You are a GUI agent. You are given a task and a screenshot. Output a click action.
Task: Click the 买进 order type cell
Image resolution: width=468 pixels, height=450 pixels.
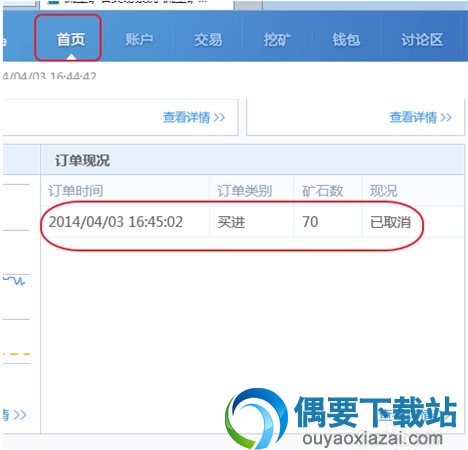(231, 222)
